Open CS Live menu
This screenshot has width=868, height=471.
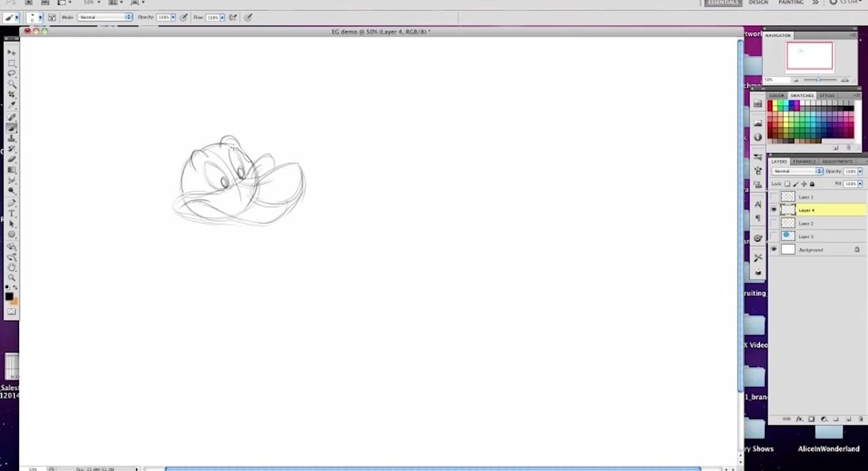click(845, 3)
